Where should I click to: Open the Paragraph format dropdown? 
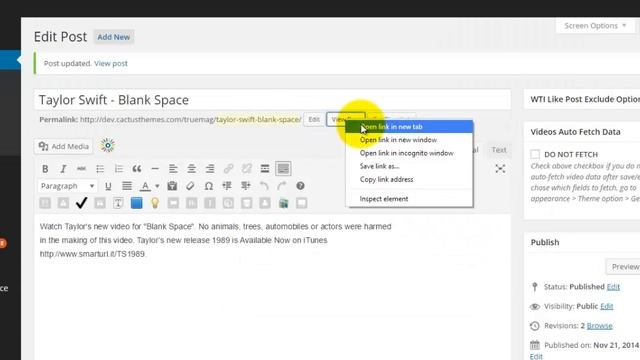(67, 186)
